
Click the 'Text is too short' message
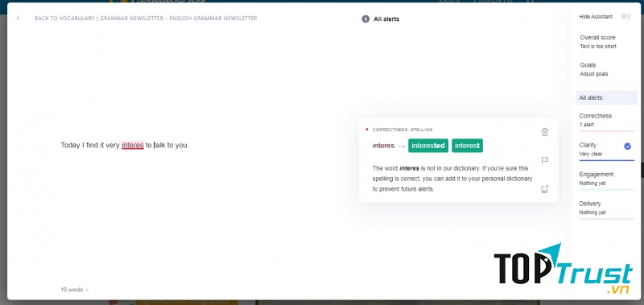point(598,47)
